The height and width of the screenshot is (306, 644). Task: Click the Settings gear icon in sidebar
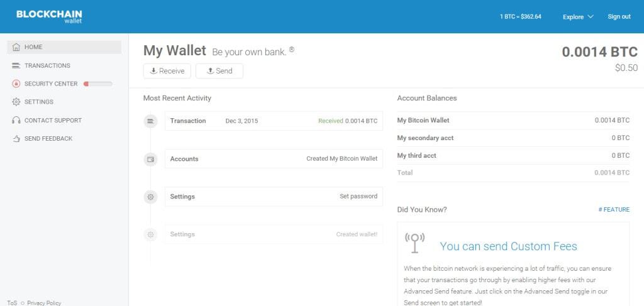pyautogui.click(x=16, y=102)
